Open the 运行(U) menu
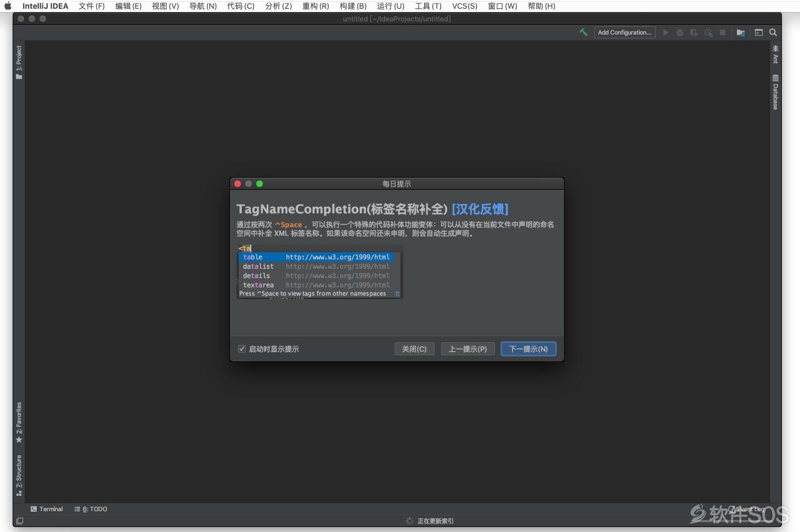The height and width of the screenshot is (532, 800). (x=391, y=6)
